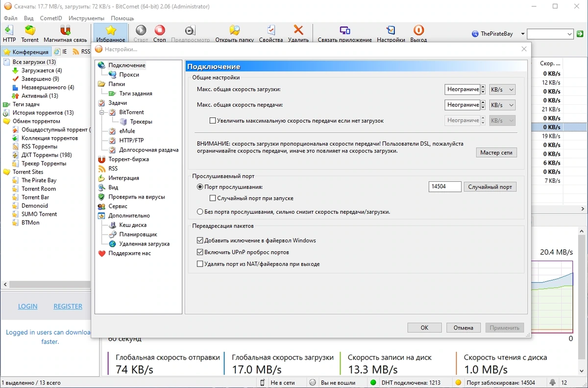The height and width of the screenshot is (388, 588).
Task: Open the search box dropdown arrow
Action: [569, 34]
